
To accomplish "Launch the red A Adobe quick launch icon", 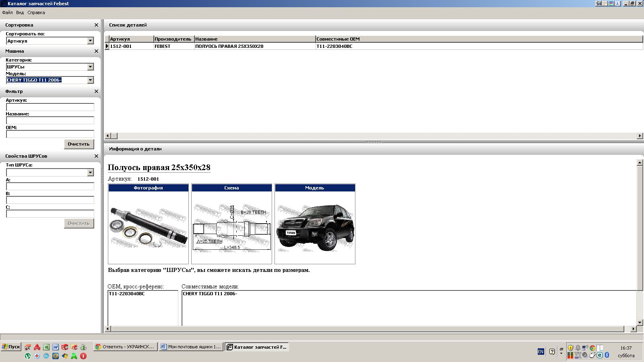I will pyautogui.click(x=37, y=347).
